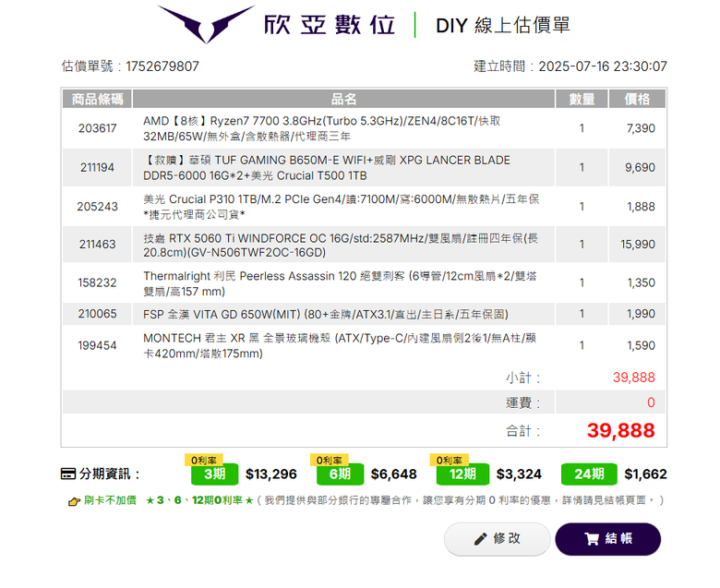Click the pencil icon on 修改 button
Screen dimensions: 720x588
click(x=480, y=539)
